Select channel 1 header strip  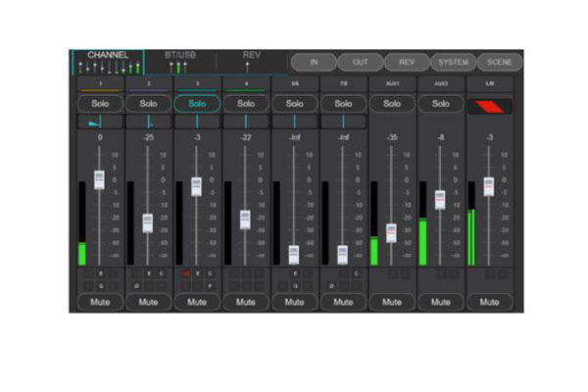pos(100,84)
